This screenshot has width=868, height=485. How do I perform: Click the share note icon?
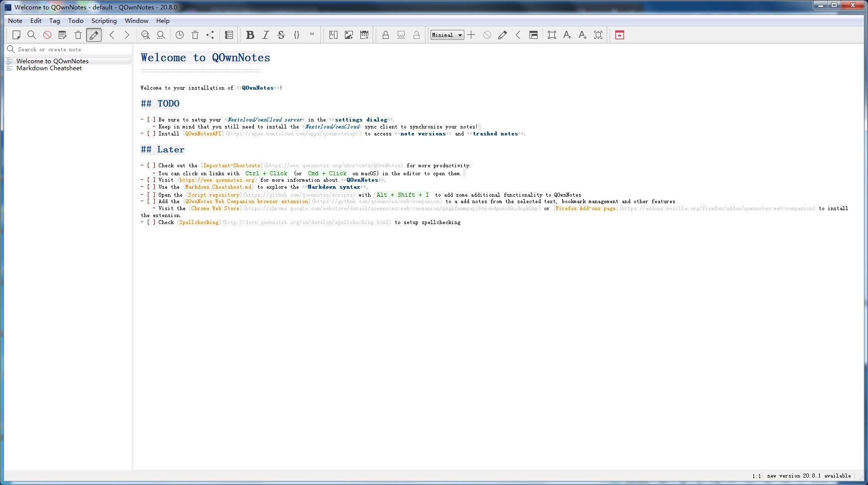210,35
